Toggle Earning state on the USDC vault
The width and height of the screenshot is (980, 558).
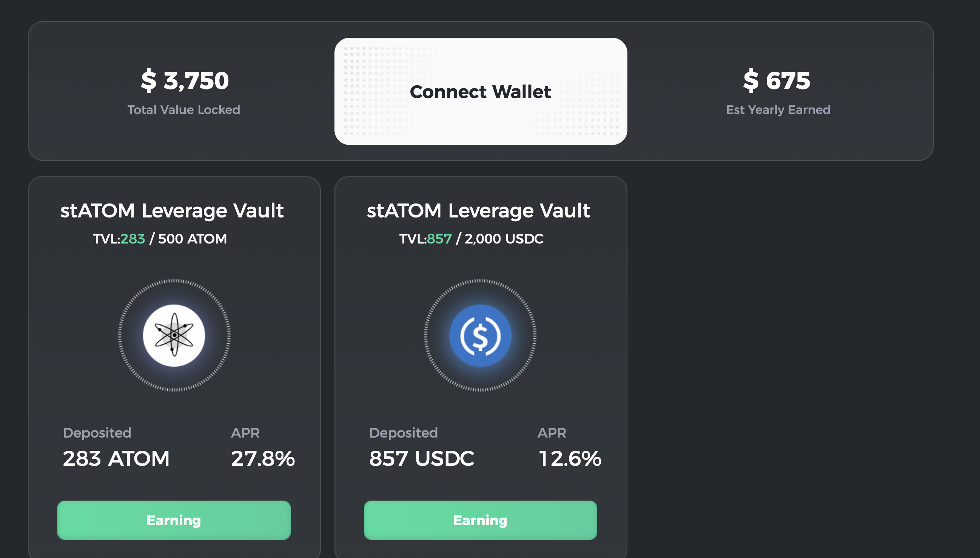[481, 520]
